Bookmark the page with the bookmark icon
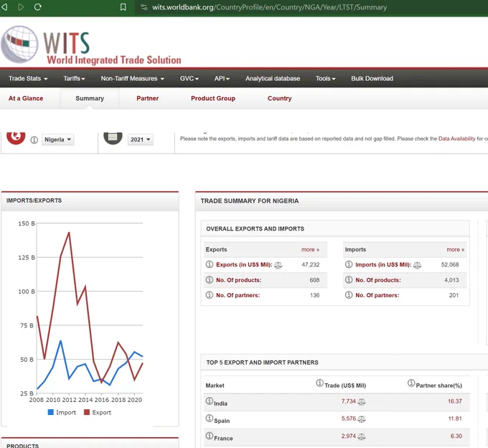488x448 pixels. coord(123,7)
